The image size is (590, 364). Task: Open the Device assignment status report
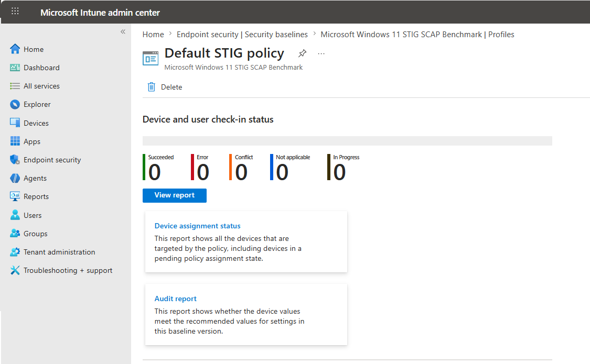(x=198, y=226)
